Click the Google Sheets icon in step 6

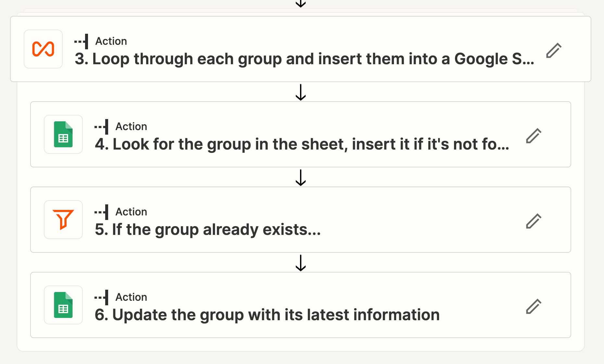63,305
